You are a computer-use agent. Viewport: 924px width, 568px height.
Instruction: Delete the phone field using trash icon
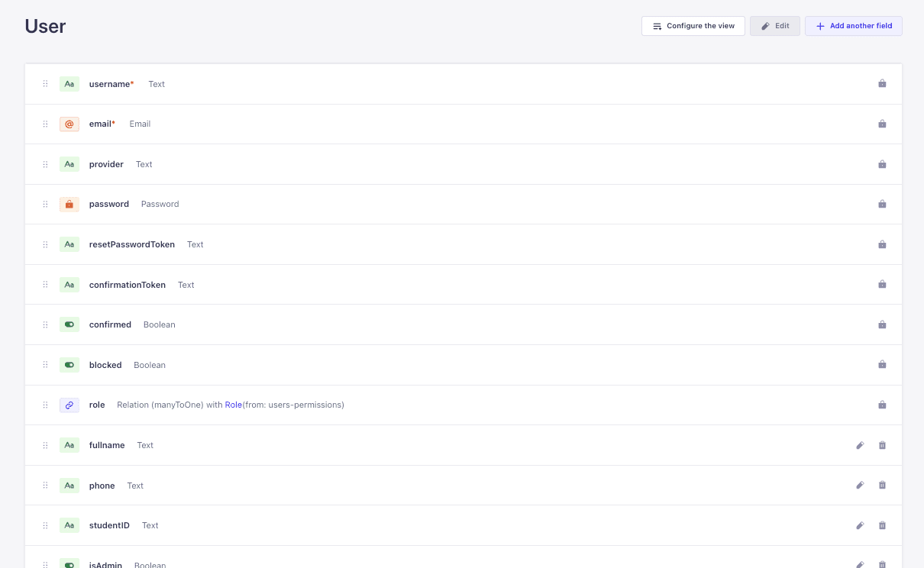(x=882, y=485)
